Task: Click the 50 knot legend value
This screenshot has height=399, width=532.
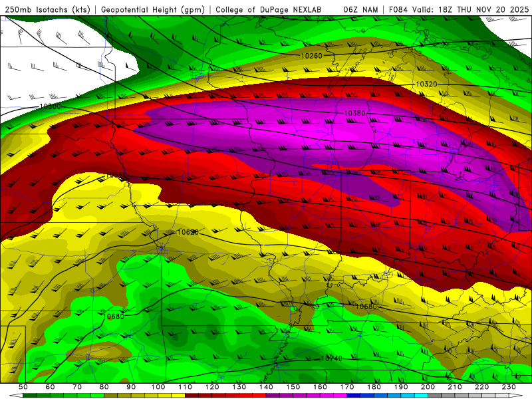Action: point(23,387)
